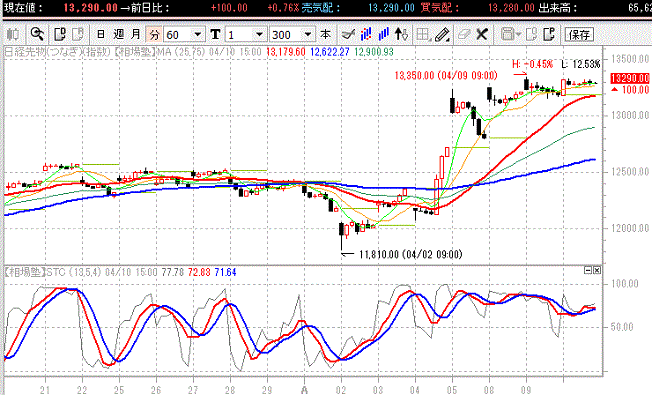Screen dimensions: 652x395
Task: Click the red MA value 13,179.60
Action: tap(286, 52)
